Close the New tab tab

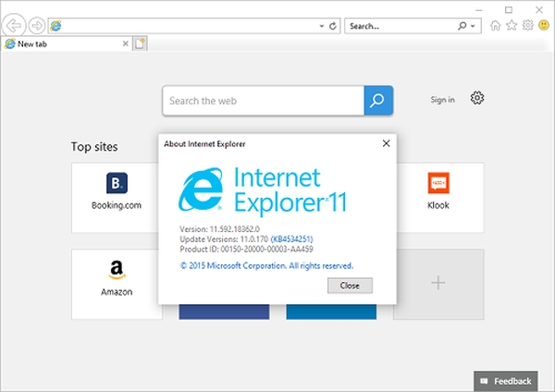coord(125,43)
